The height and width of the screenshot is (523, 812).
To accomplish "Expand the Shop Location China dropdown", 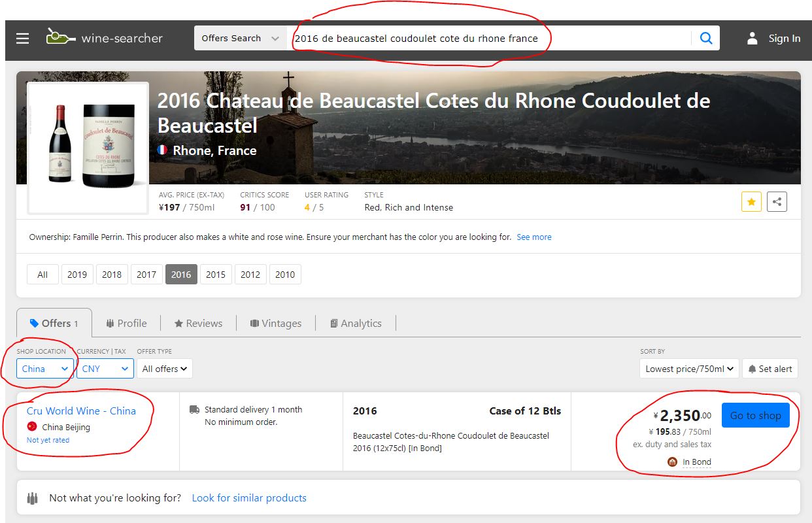I will coord(45,369).
